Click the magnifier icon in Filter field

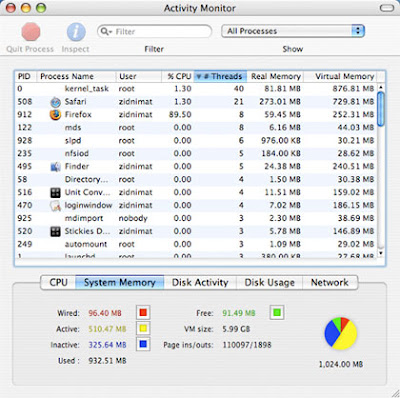click(105, 31)
